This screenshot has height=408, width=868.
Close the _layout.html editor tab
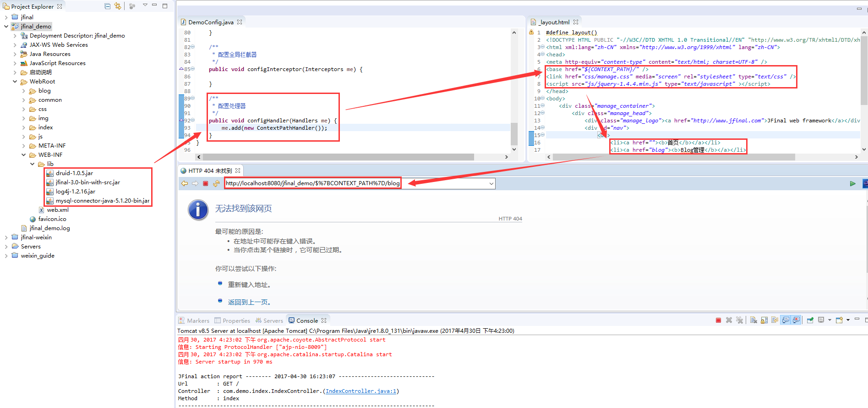(x=576, y=22)
